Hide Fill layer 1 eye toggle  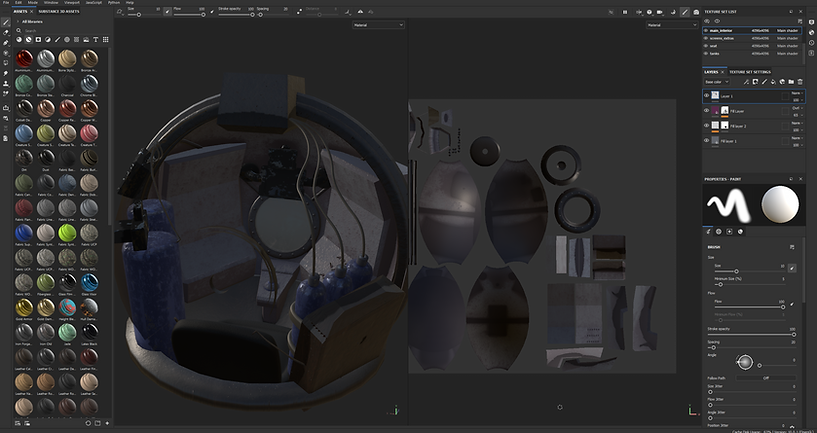[x=707, y=140]
